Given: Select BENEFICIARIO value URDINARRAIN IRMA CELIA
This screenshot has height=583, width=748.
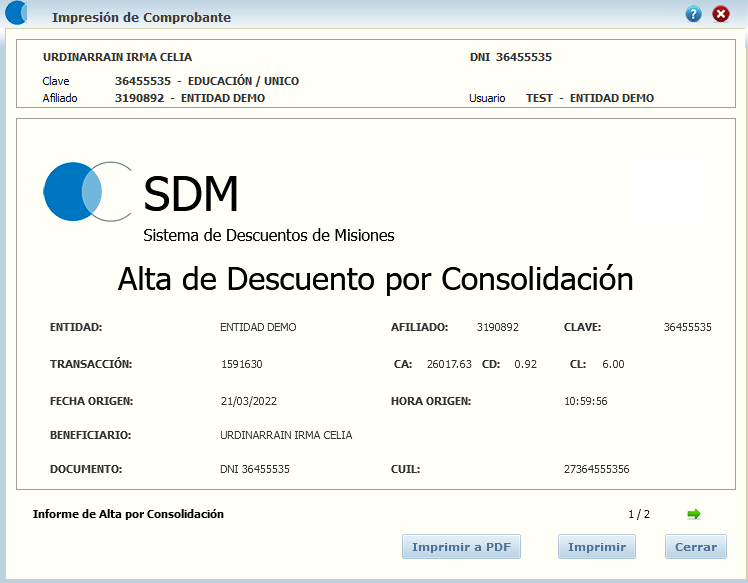Looking at the screenshot, I should (286, 435).
